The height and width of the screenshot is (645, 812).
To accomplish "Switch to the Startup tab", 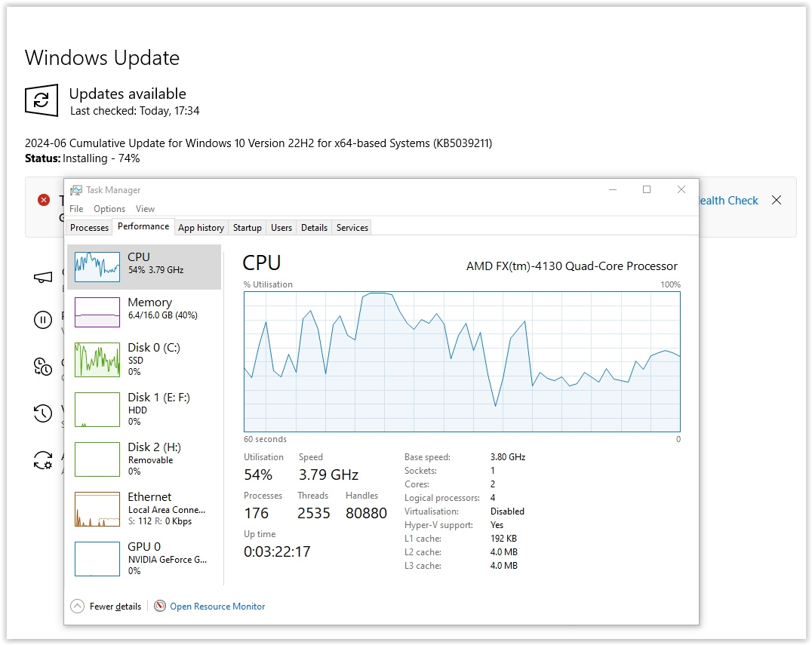I will [247, 227].
